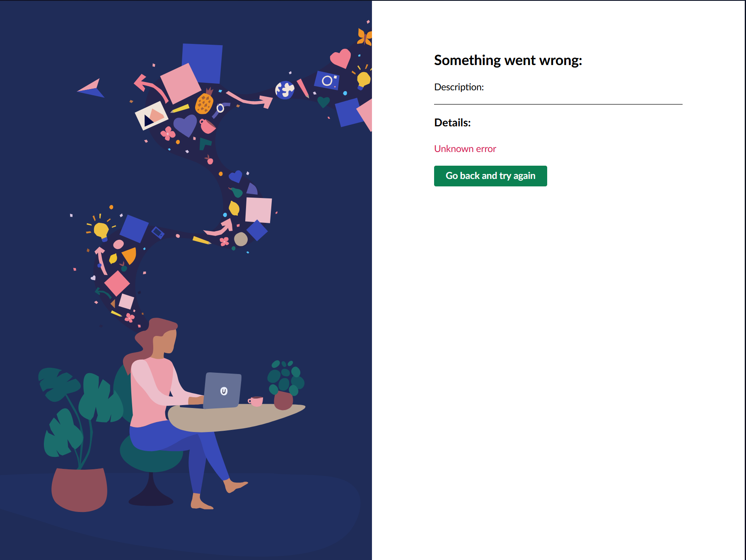Click the pink coffee cup on the table
Viewport: 746px width, 560px height.
click(x=256, y=401)
